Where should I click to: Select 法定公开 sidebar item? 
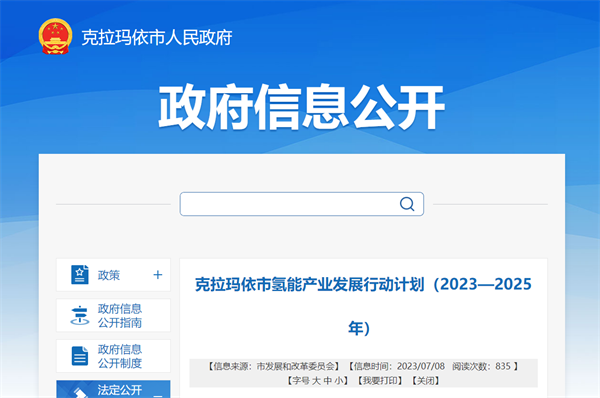tap(113, 389)
